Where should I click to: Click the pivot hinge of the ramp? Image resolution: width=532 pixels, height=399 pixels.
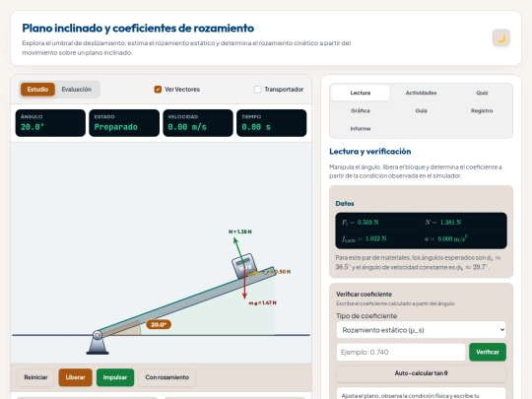[x=98, y=335]
